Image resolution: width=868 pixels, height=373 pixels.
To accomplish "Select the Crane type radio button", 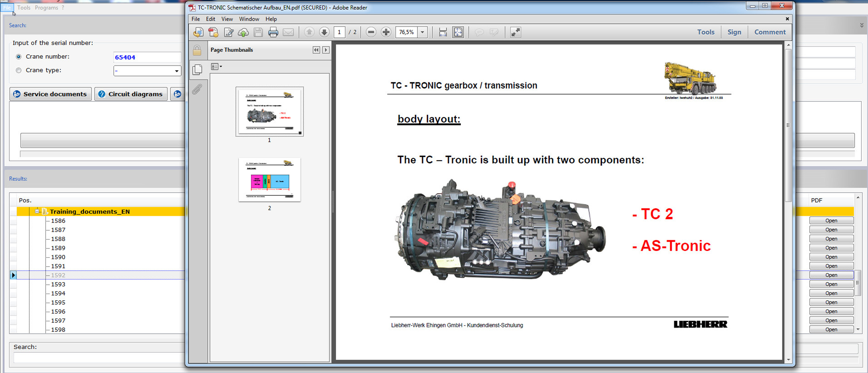I will (x=19, y=70).
